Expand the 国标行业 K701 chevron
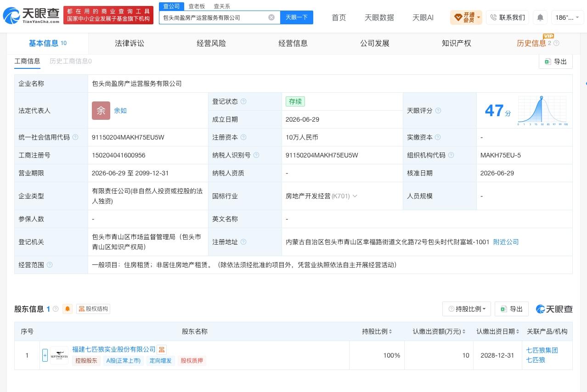The image size is (587, 392). pyautogui.click(x=355, y=196)
